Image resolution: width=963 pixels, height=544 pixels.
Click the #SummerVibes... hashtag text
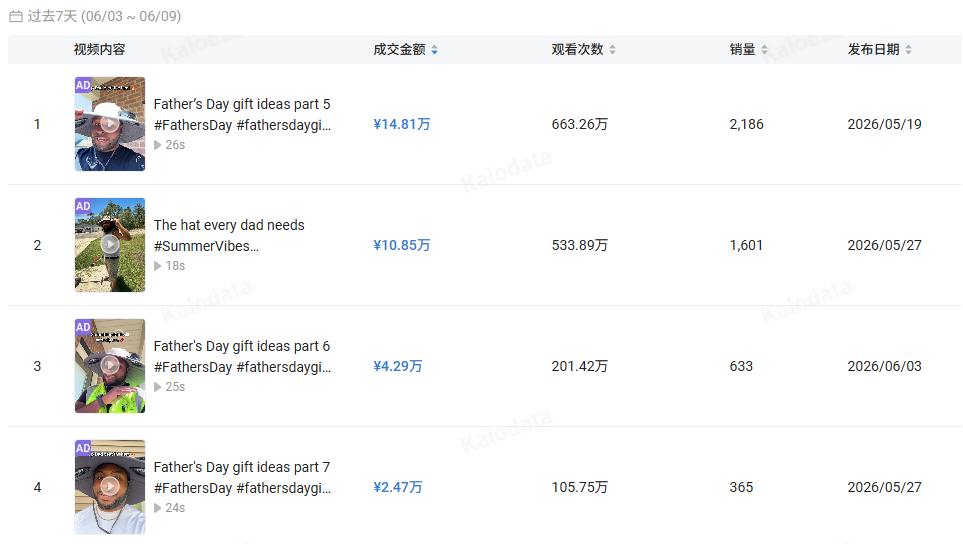coord(206,246)
